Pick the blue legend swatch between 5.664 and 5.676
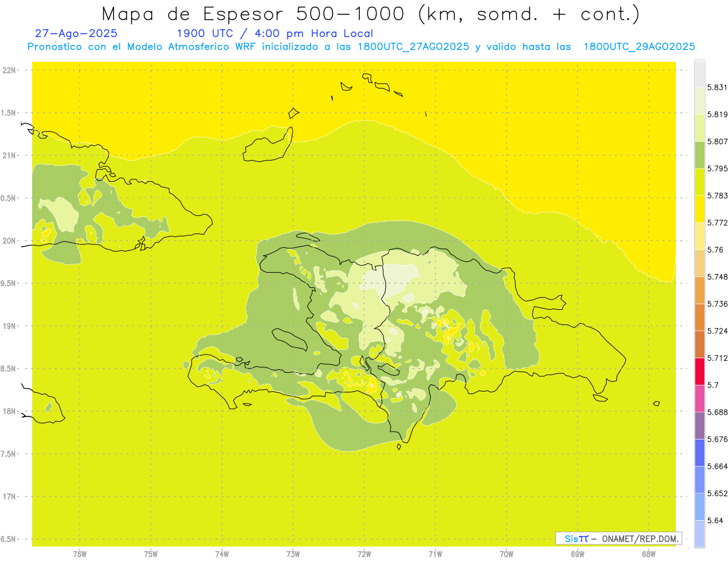The height and width of the screenshot is (562, 728). tap(699, 452)
